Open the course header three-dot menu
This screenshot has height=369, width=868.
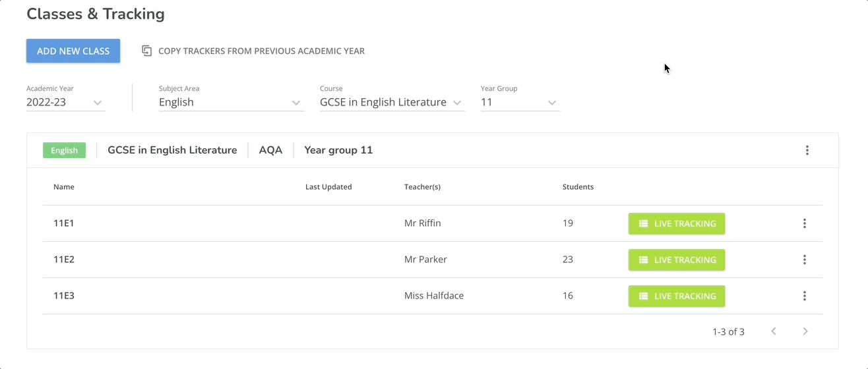[807, 150]
